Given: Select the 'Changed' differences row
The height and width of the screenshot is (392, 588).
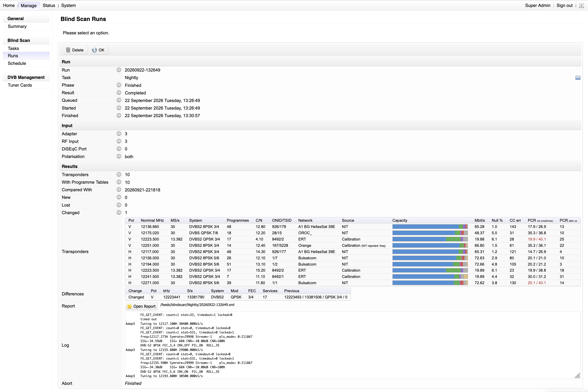Looking at the screenshot, I should [238, 297].
